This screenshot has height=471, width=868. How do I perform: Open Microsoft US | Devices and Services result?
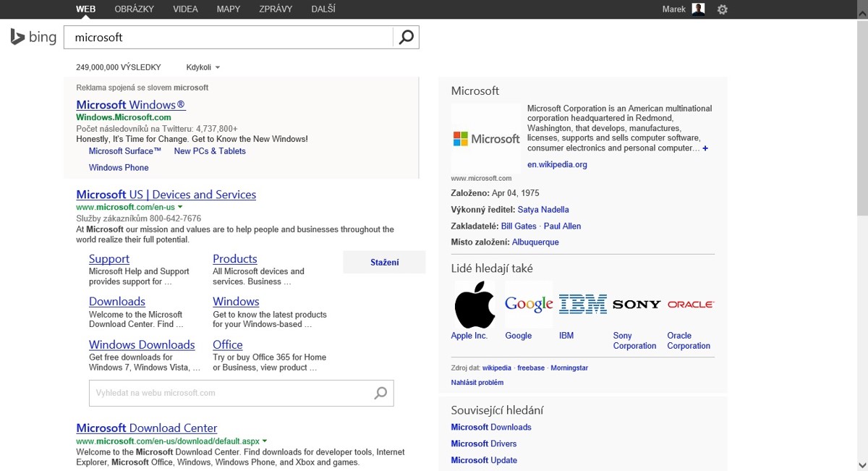pyautogui.click(x=166, y=195)
